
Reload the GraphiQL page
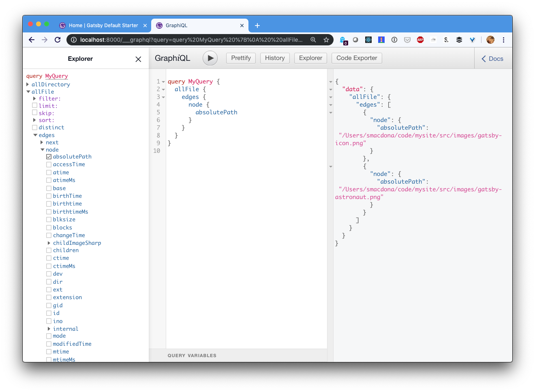pyautogui.click(x=58, y=40)
